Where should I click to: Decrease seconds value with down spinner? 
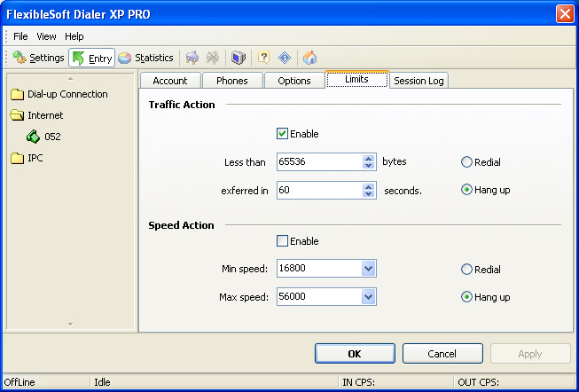(x=369, y=194)
